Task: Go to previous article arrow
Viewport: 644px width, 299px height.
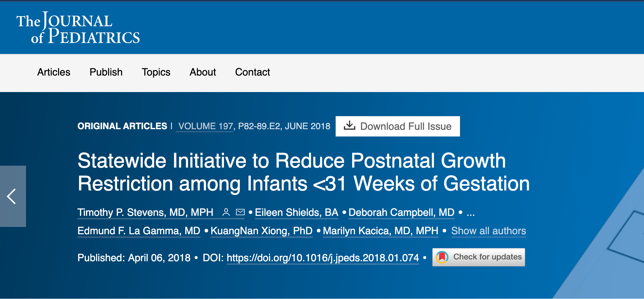Action: [12, 196]
